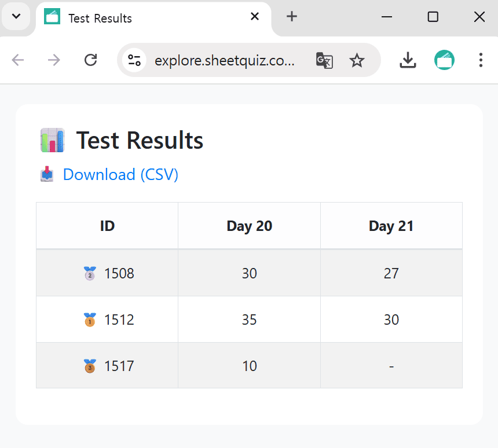
Task: Click the silver medal icon beside ID 1508
Action: 90,273
